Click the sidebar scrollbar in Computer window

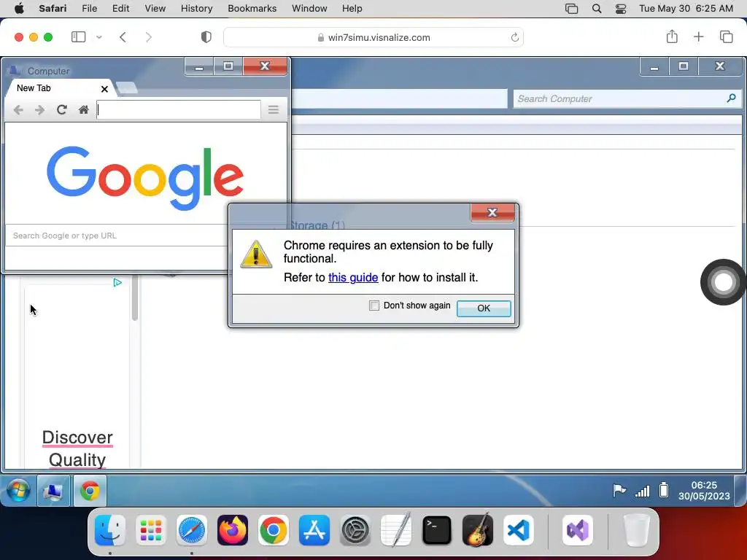(x=135, y=297)
